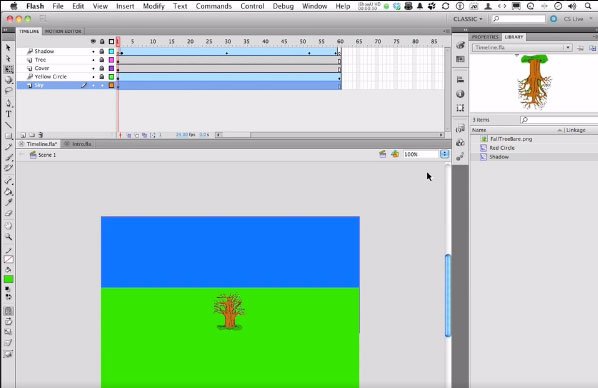Toggle outline view for Tree layer
598x388 pixels.
pyautogui.click(x=111, y=60)
